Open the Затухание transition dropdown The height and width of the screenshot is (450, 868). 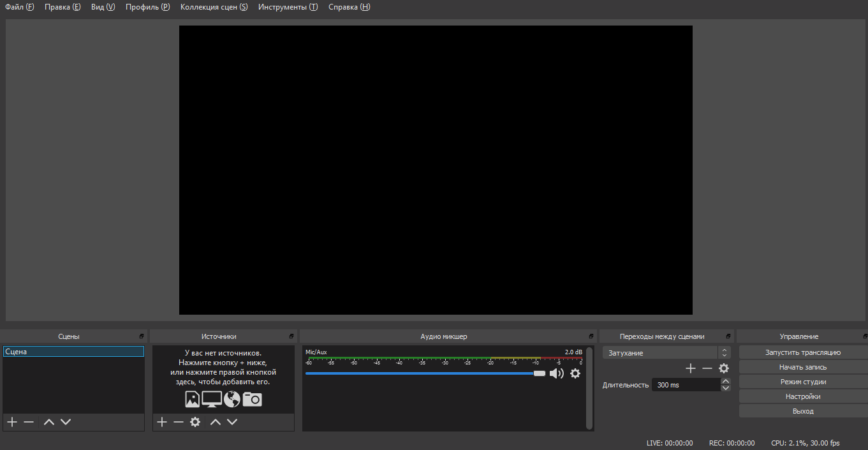click(x=666, y=353)
